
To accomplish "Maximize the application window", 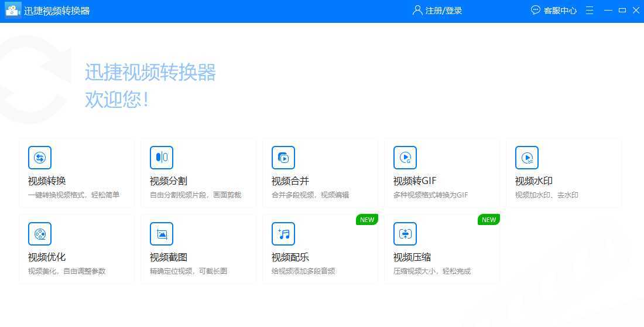I will click(622, 11).
